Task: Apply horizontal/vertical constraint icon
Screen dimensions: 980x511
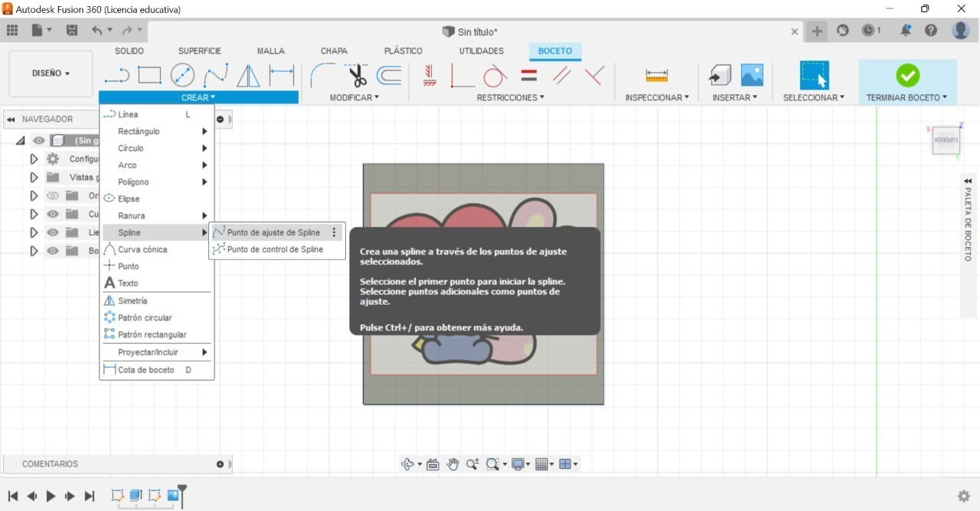Action: pyautogui.click(x=430, y=75)
